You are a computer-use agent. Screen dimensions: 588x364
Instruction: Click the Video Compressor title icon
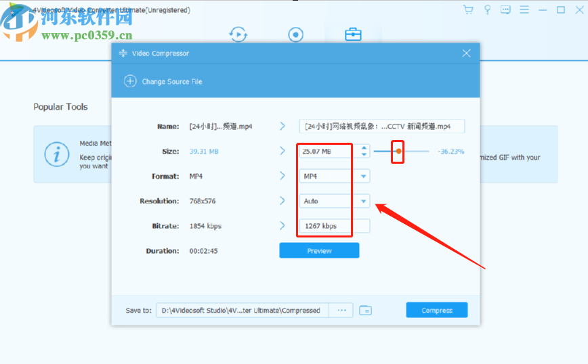(x=123, y=53)
